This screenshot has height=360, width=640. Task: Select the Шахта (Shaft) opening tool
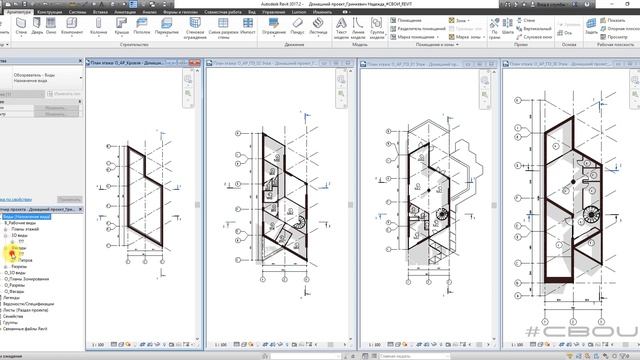coord(508,26)
